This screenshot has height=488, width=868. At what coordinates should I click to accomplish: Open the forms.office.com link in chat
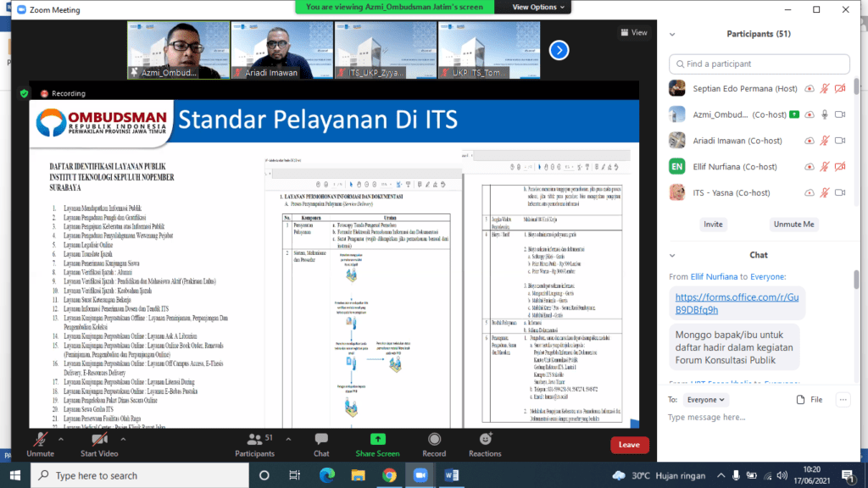pos(737,304)
